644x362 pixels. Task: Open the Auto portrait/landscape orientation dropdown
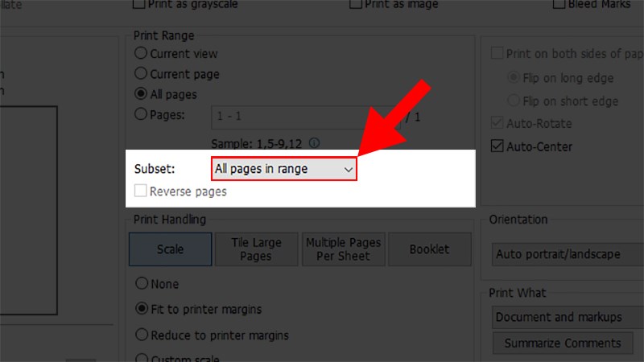point(568,254)
